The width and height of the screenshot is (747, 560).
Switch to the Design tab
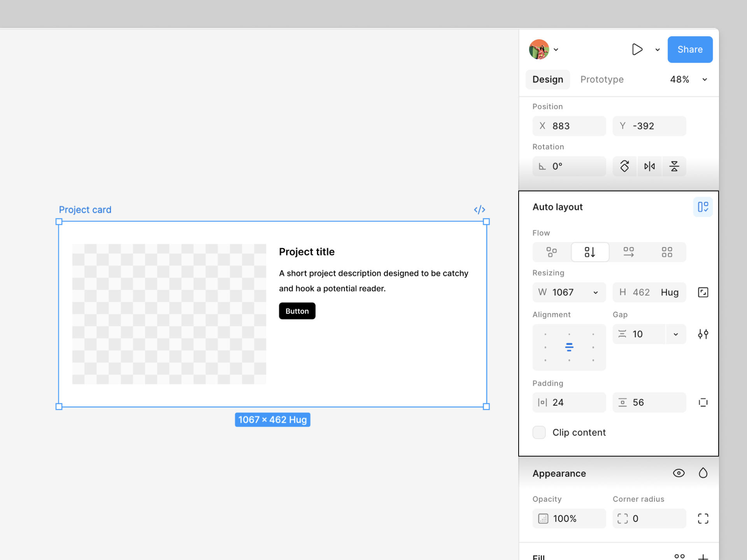pos(547,79)
